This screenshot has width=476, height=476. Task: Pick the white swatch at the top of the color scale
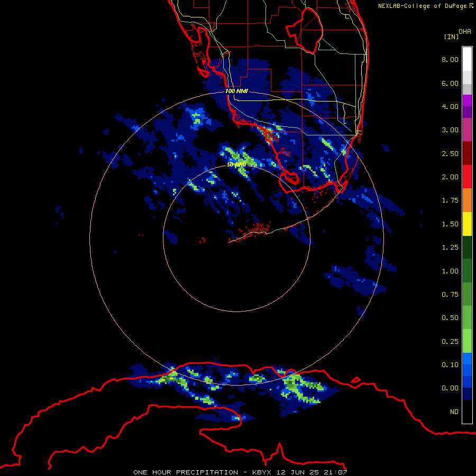point(467,59)
